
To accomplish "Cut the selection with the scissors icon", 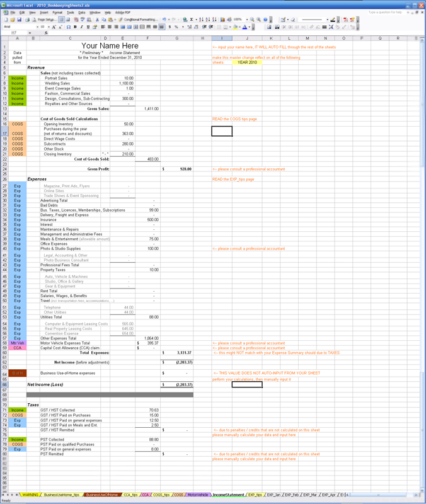I will click(x=97, y=20).
